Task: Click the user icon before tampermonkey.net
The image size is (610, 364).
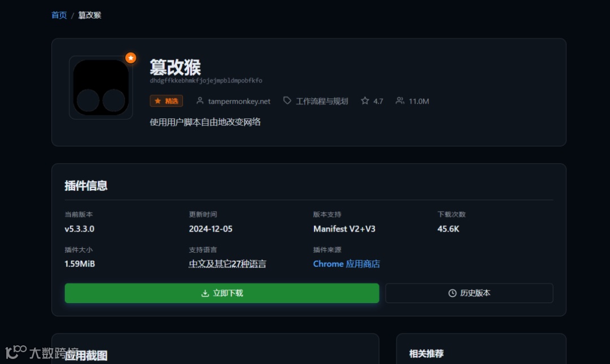Action: [199, 100]
